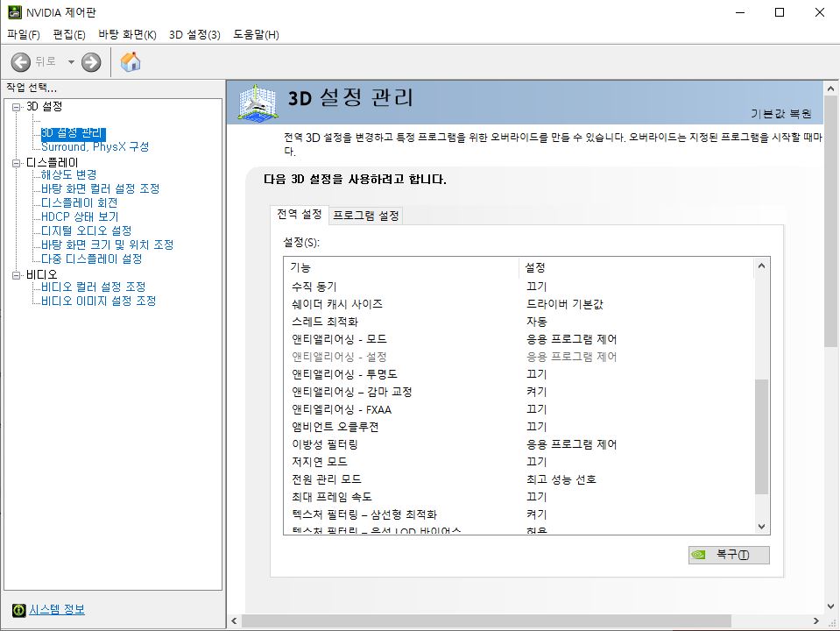Click the 3D 설정 관리 header icon
The height and width of the screenshot is (631, 840).
click(258, 102)
